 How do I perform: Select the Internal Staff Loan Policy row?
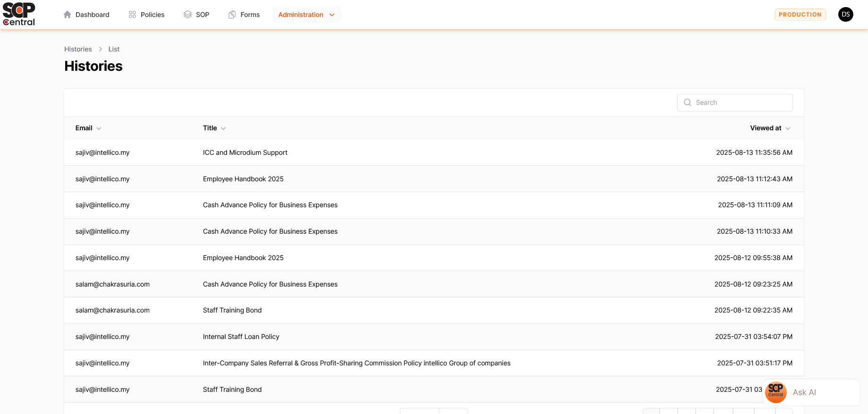[x=241, y=337]
